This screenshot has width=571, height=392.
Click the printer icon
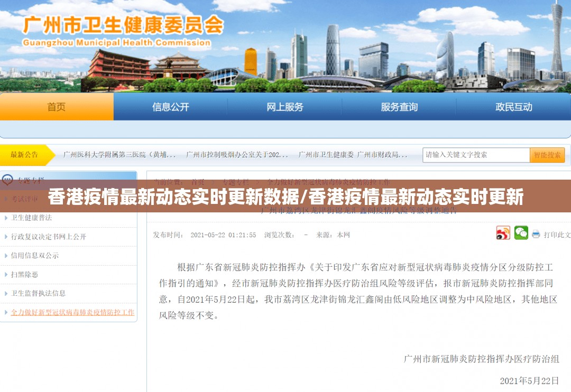click(536, 234)
